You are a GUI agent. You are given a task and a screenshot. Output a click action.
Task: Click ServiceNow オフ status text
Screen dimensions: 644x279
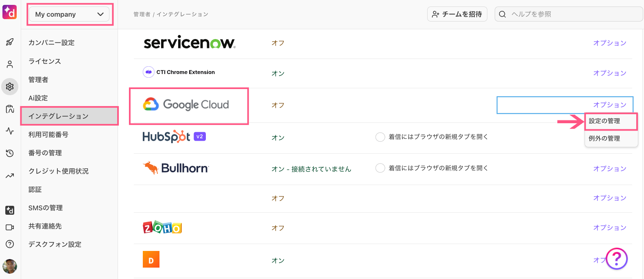click(x=278, y=43)
